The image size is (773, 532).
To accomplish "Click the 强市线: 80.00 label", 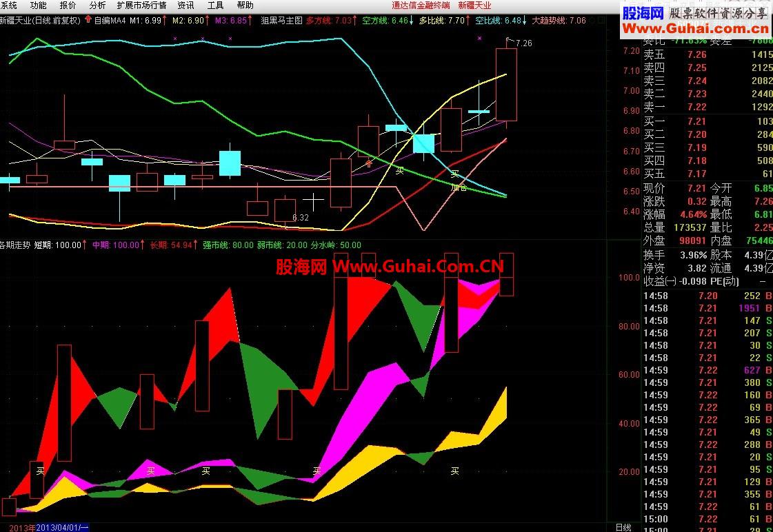I will coord(228,245).
